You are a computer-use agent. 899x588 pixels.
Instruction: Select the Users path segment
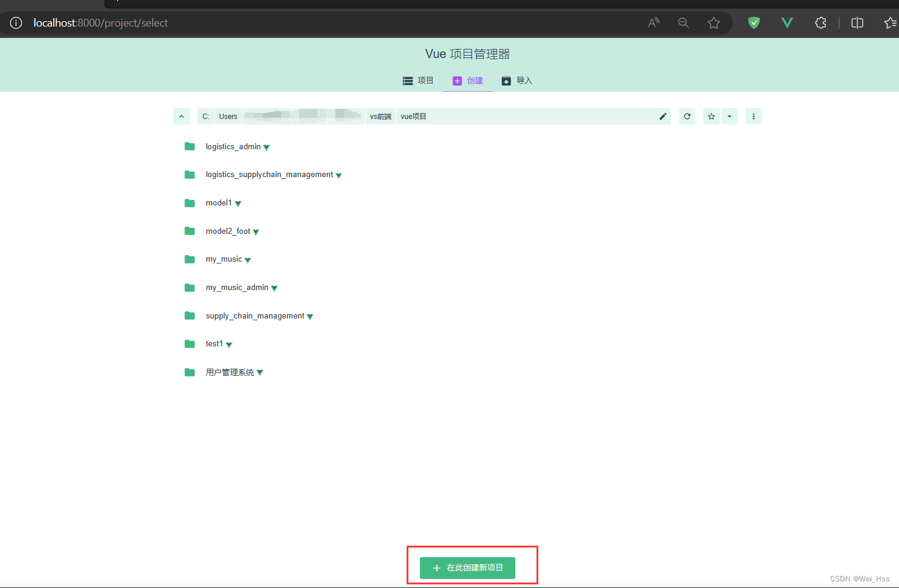(228, 116)
